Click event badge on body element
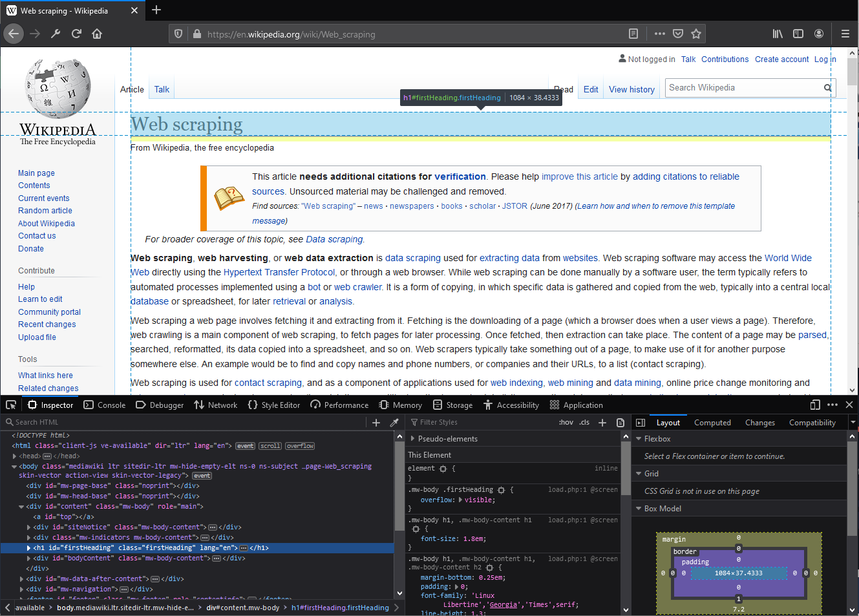 coord(202,476)
